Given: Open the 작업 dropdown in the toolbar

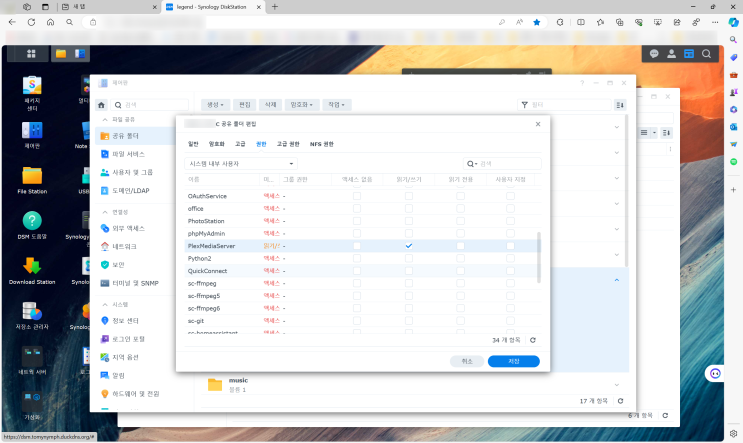Looking at the screenshot, I should [336, 105].
